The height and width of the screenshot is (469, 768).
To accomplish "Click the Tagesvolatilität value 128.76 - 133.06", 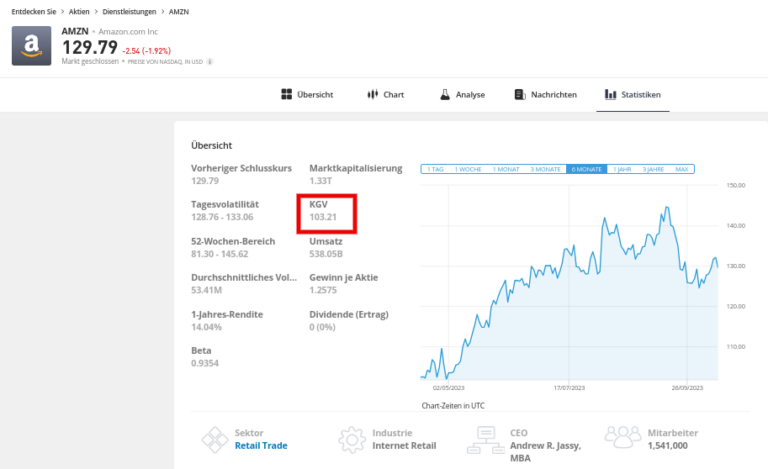I will click(x=222, y=217).
